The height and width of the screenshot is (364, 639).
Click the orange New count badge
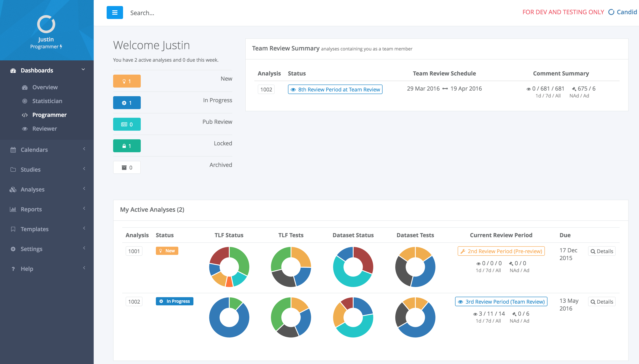pyautogui.click(x=127, y=81)
